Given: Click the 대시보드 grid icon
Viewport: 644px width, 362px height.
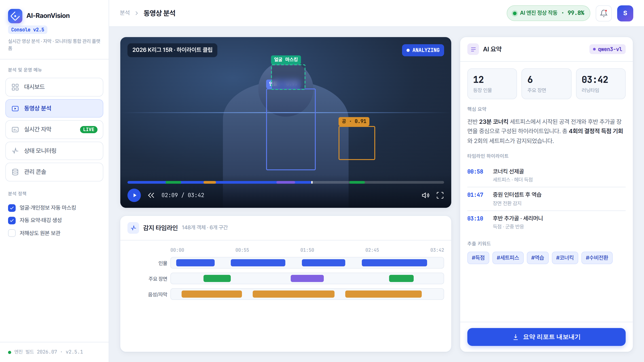Looking at the screenshot, I should pos(15,87).
